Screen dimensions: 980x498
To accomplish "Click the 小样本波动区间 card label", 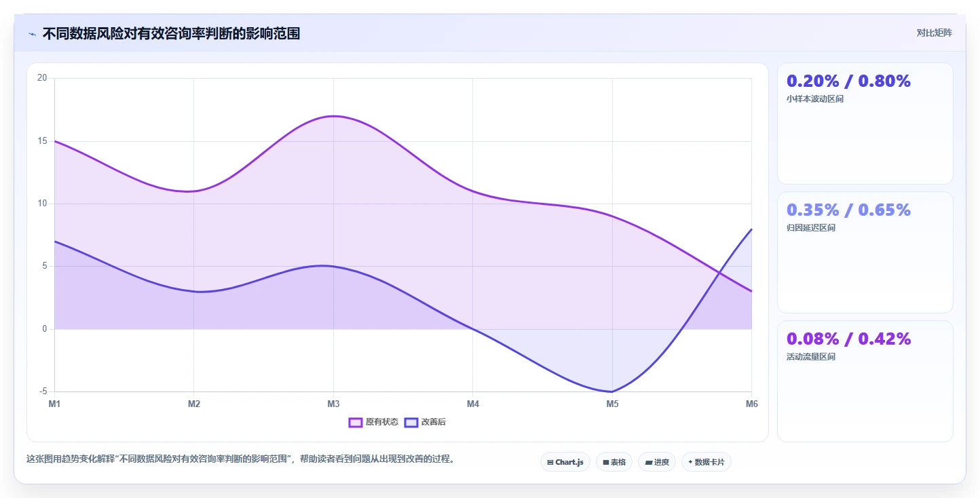I will (815, 98).
